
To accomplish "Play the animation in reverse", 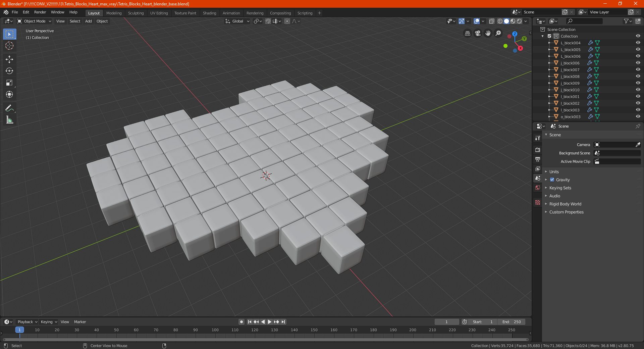I will coord(263,322).
